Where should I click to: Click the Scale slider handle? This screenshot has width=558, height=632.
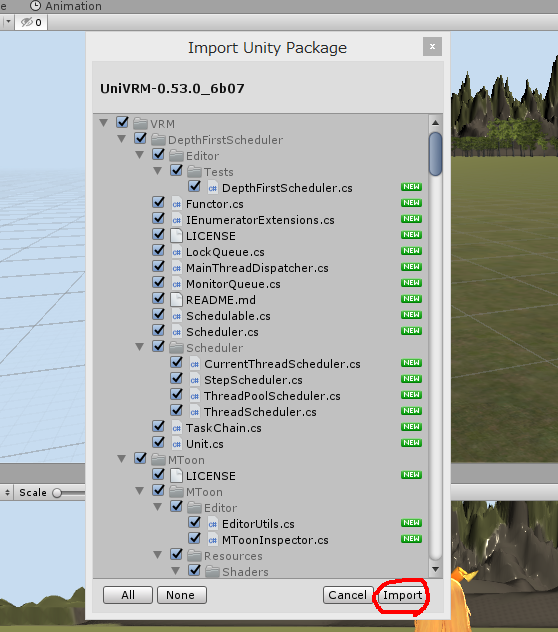pyautogui.click(x=57, y=493)
